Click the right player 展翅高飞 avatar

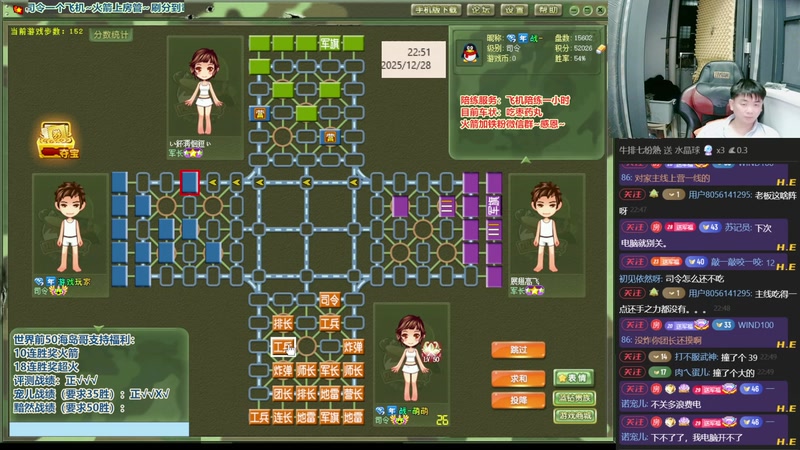click(x=546, y=227)
